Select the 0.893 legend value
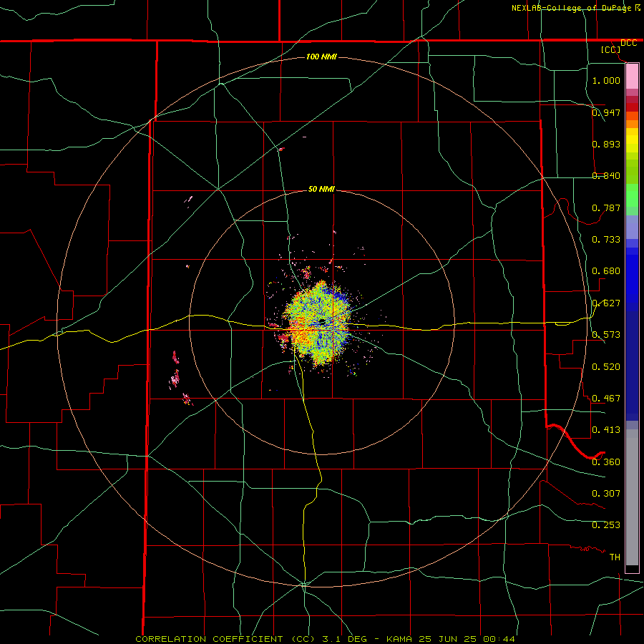 (606, 144)
